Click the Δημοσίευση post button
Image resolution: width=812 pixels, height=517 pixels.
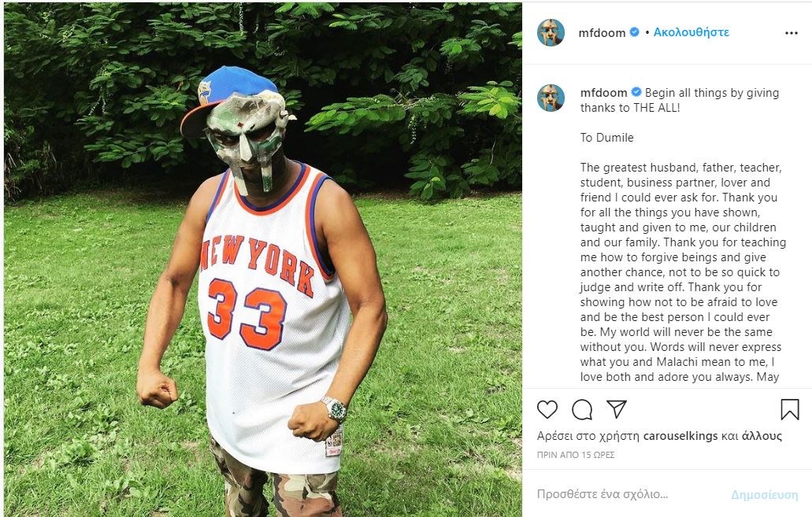pos(764,495)
